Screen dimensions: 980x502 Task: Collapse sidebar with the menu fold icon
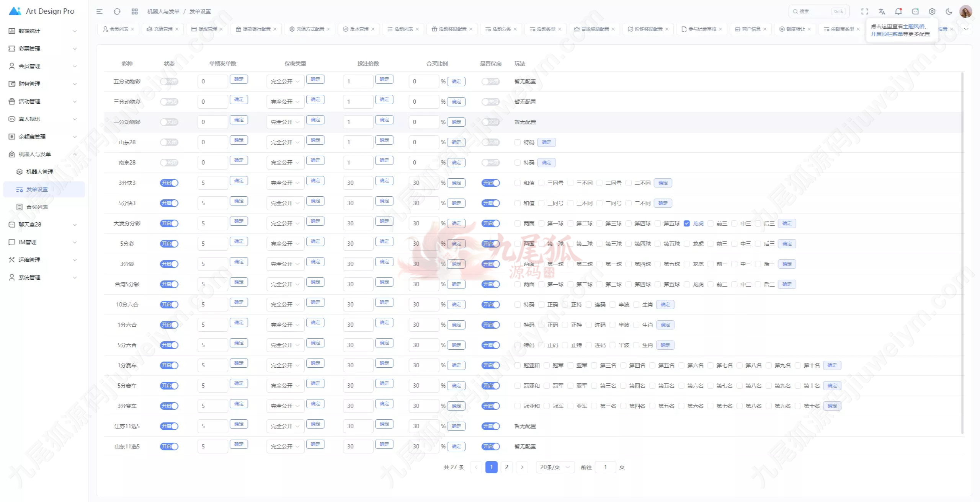(100, 11)
